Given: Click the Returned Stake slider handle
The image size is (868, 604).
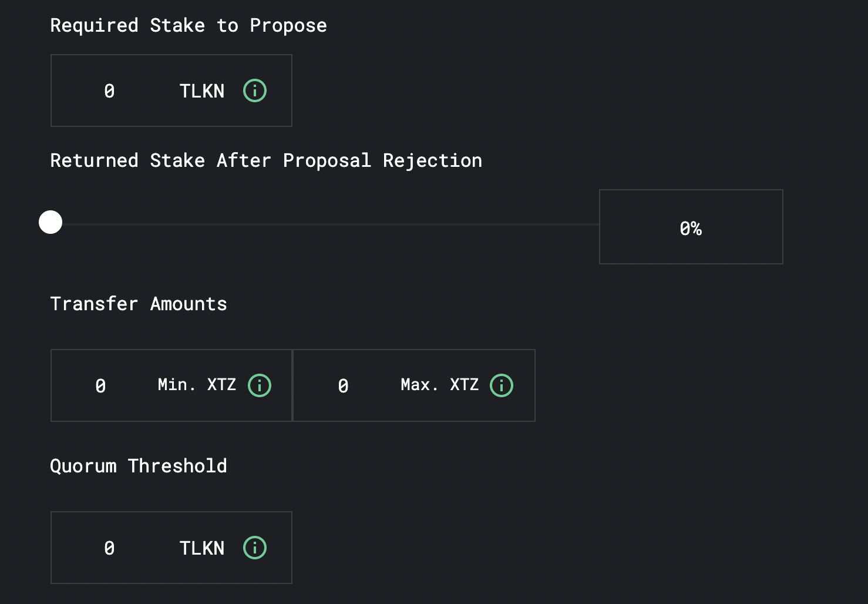Looking at the screenshot, I should coord(51,222).
